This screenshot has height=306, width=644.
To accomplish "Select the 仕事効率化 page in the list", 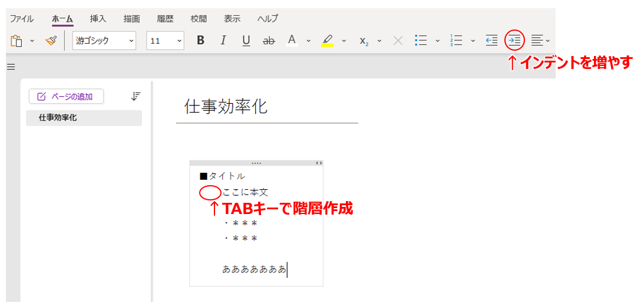I will (84, 118).
